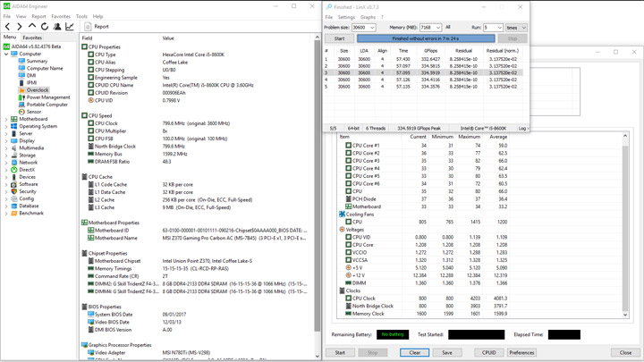Screen dimensions: 644x362
Task: Expand the Server tree node
Action: (6, 133)
